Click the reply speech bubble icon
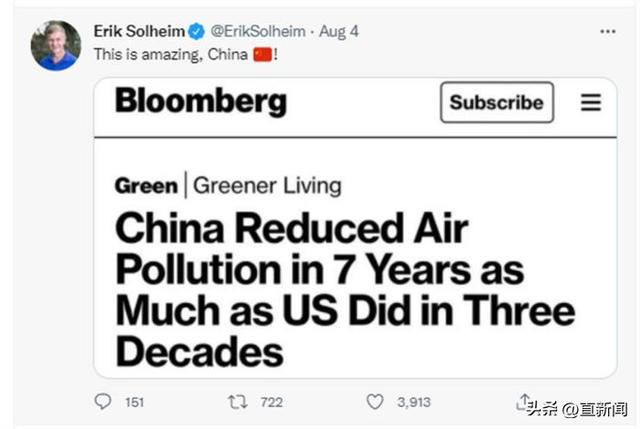The image size is (640, 429). pos(102,401)
